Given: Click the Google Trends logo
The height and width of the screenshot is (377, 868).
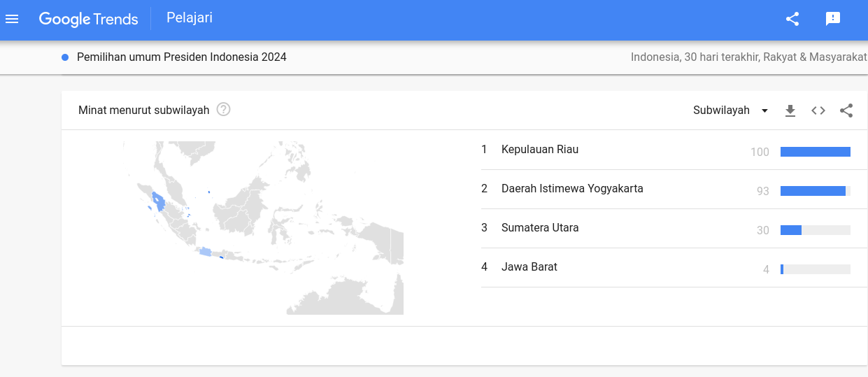Looking at the screenshot, I should 88,20.
